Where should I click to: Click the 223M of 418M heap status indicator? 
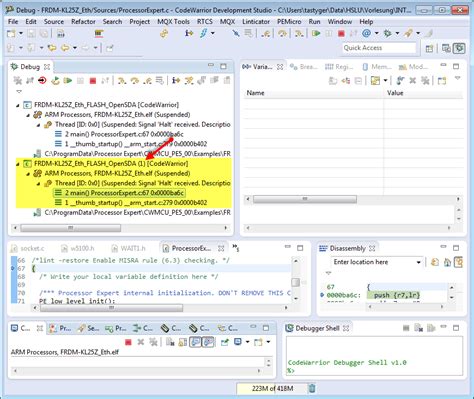(272, 388)
